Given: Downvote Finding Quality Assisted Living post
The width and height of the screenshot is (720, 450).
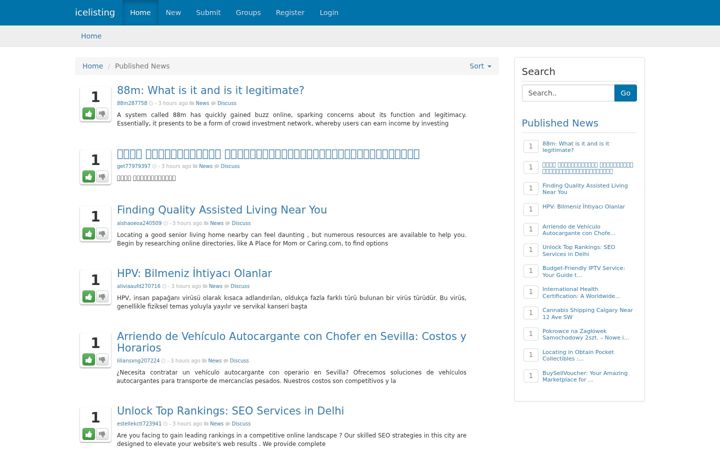Looking at the screenshot, I should coord(102,233).
